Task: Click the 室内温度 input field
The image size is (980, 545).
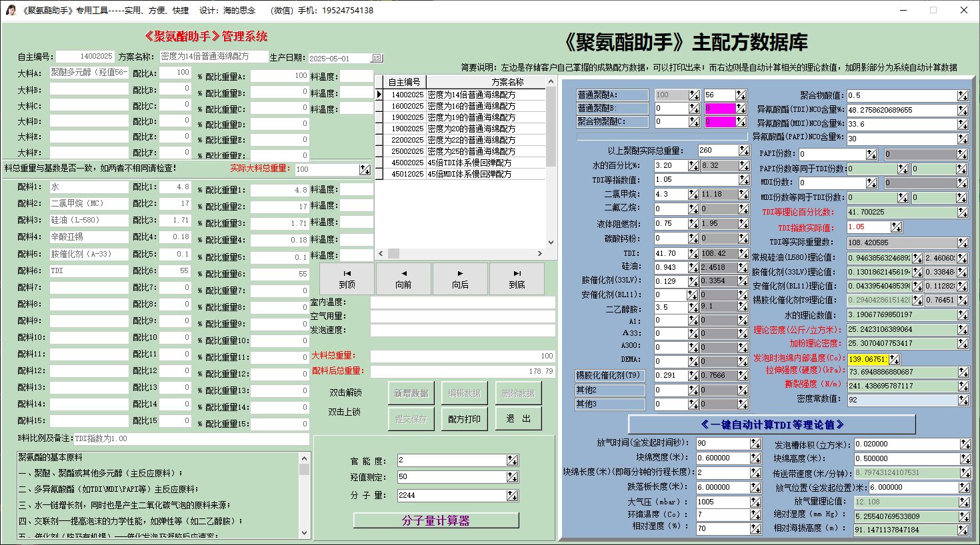Action: (463, 302)
